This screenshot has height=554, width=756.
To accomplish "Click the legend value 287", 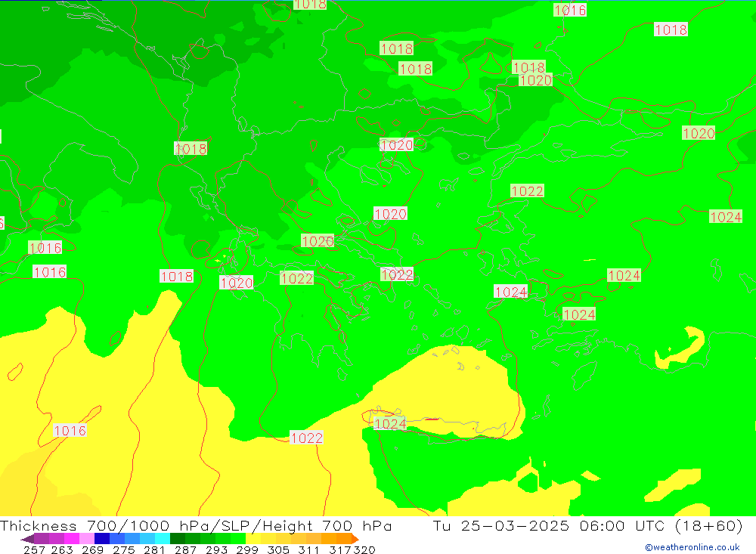I will point(185,549).
